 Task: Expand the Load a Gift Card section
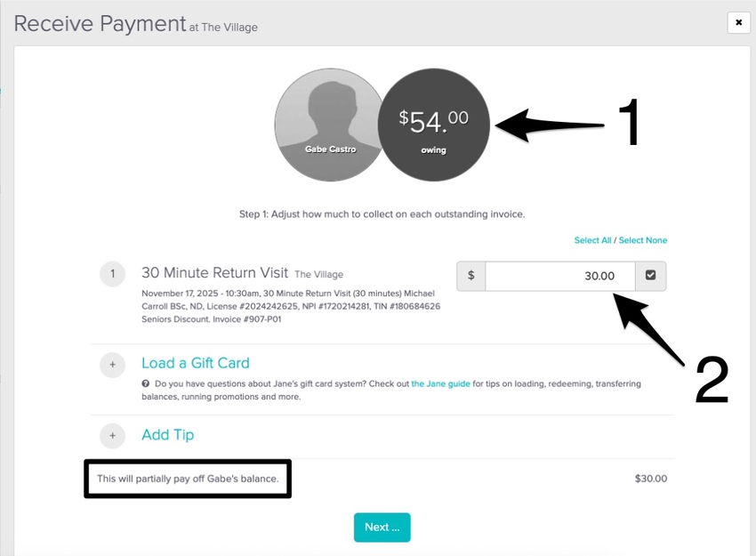click(195, 363)
